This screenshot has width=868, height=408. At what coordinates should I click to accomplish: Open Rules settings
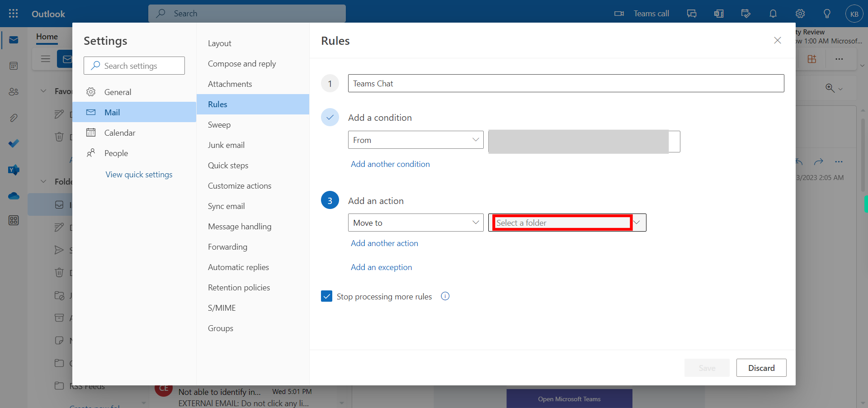tap(253, 104)
